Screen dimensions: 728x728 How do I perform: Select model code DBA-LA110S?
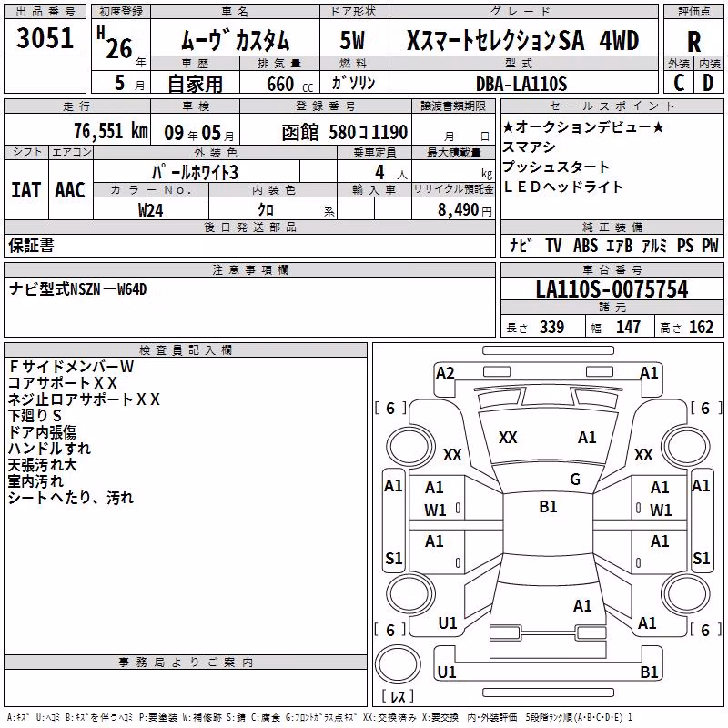(521, 84)
